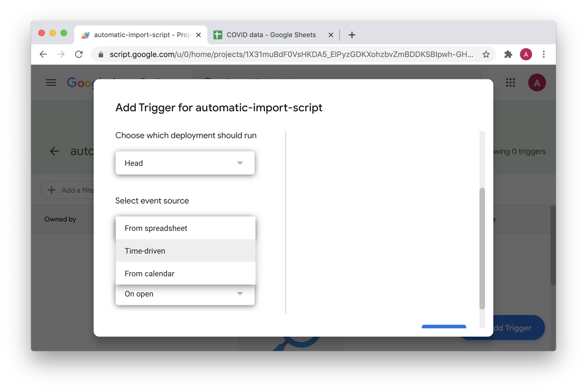The height and width of the screenshot is (392, 587).
Task: Open the Head deployment dropdown
Action: click(x=185, y=163)
